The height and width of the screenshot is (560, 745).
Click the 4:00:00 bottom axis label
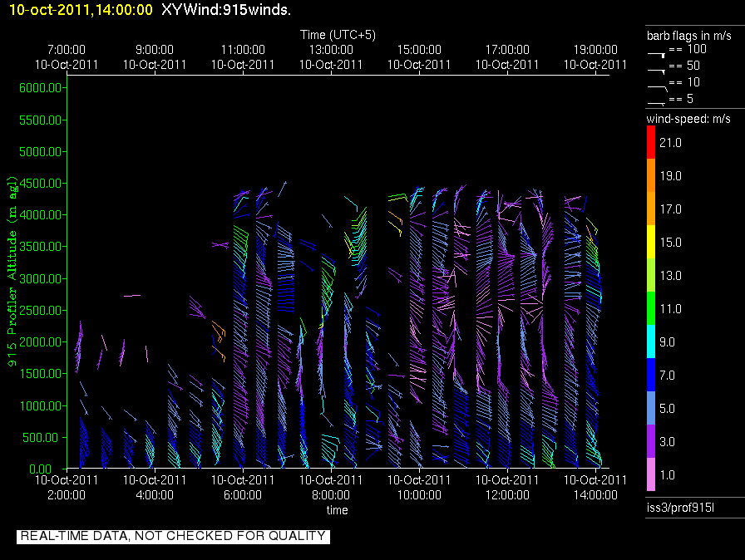[x=155, y=495]
